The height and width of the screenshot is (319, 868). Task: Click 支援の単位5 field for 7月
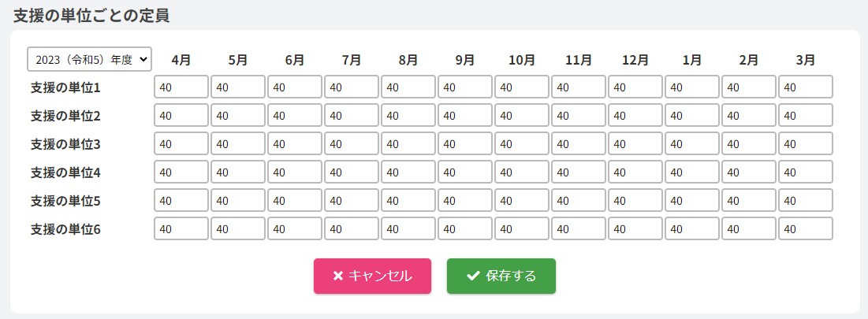point(352,201)
